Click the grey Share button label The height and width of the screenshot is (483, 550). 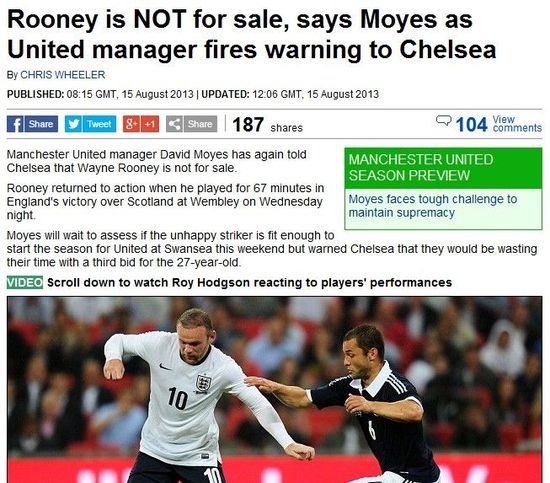(x=200, y=124)
